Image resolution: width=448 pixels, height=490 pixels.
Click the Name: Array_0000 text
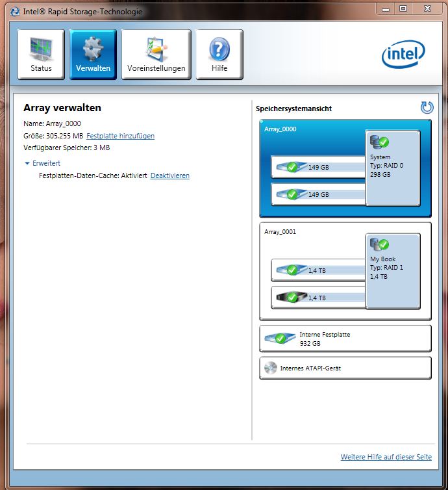click(52, 123)
